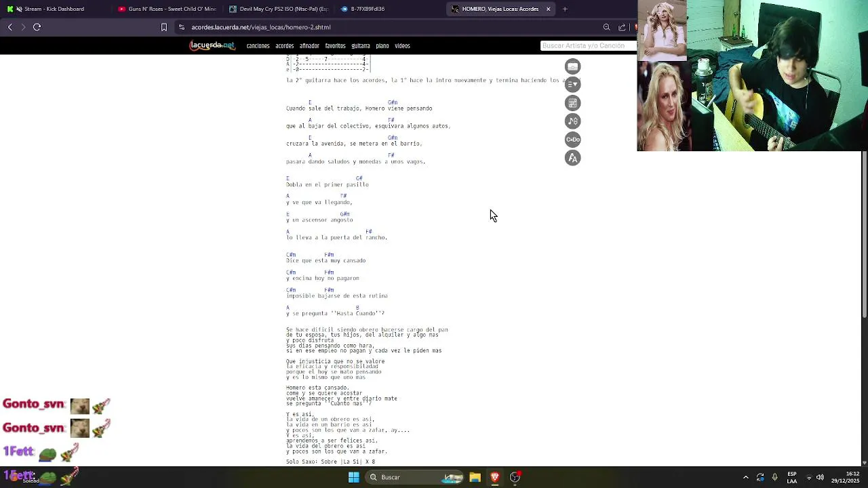Open the Windows Start menu
Screen dimensions: 868x488
tap(354, 477)
